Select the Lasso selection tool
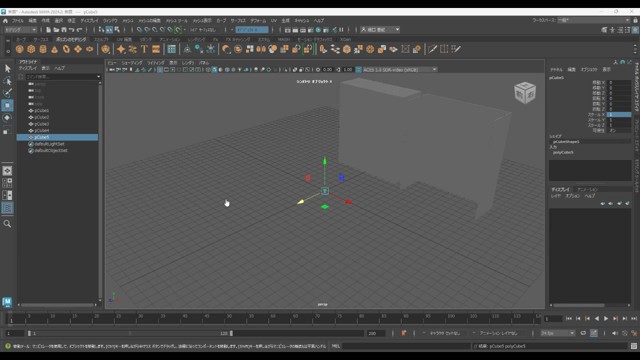Image resolution: width=640 pixels, height=360 pixels. coord(7,81)
